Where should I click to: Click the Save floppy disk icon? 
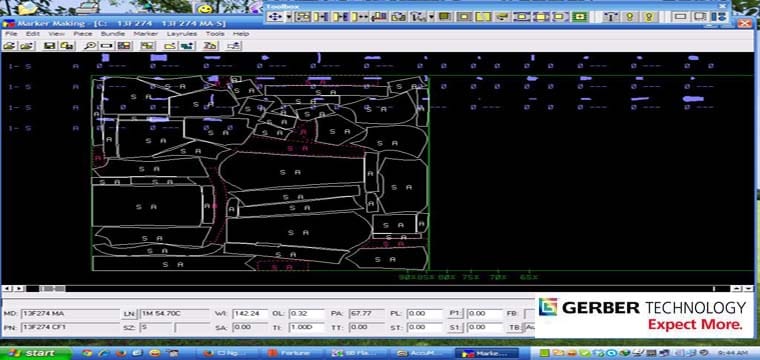click(x=49, y=46)
